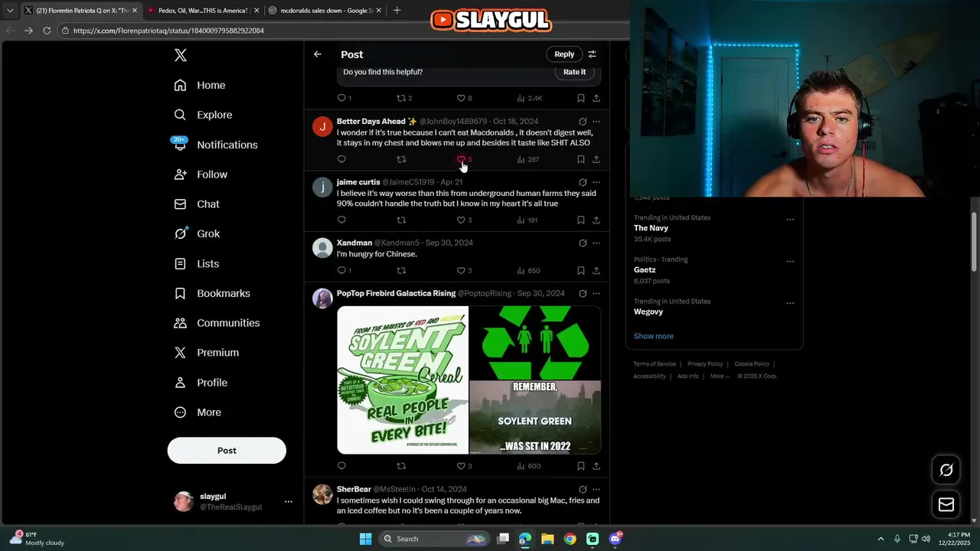Open The Navy trending topic
The height and width of the screenshot is (551, 980).
[x=651, y=228]
